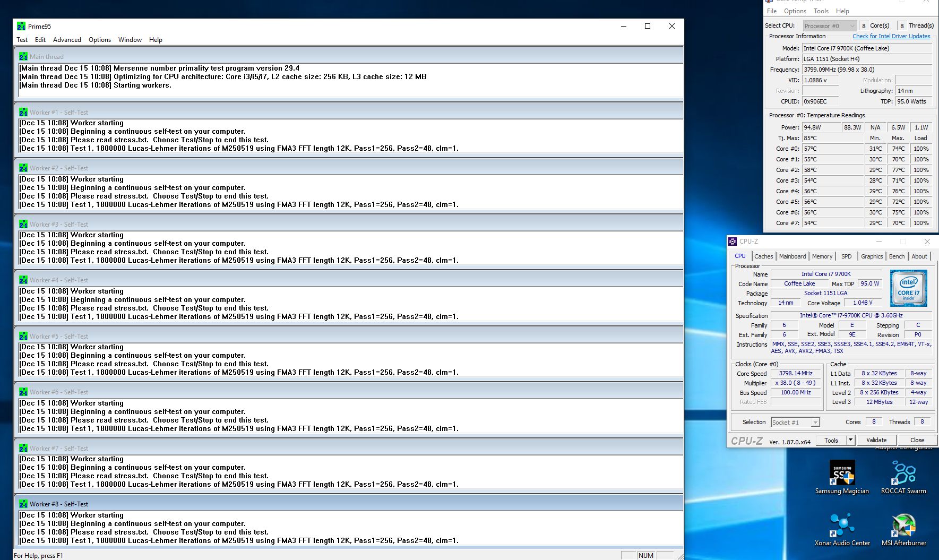The width and height of the screenshot is (939, 560).
Task: Open the Help menu in Prime95
Action: pos(156,40)
